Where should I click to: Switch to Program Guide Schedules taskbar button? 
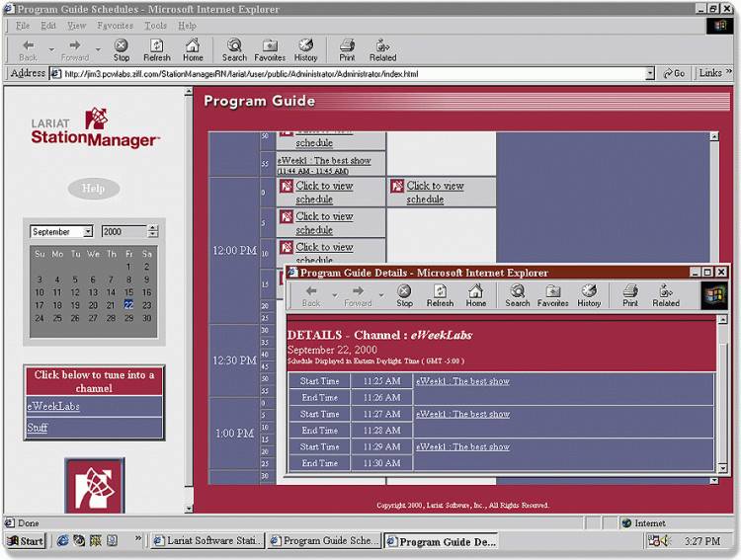[x=324, y=540]
